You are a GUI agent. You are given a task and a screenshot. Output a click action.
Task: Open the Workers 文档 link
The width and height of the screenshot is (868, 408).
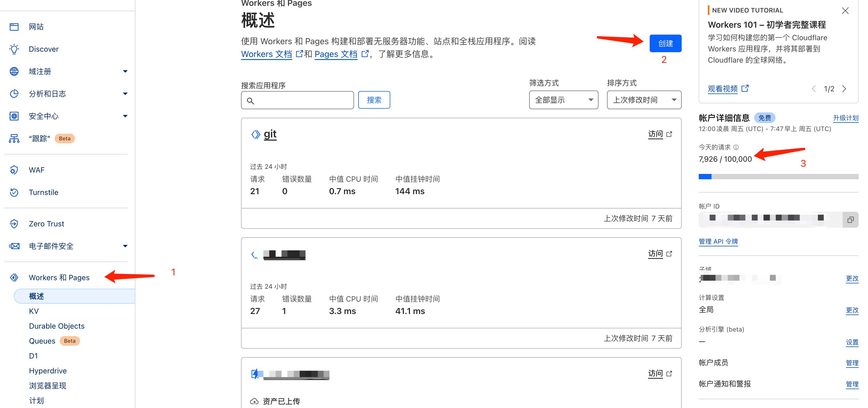[267, 54]
